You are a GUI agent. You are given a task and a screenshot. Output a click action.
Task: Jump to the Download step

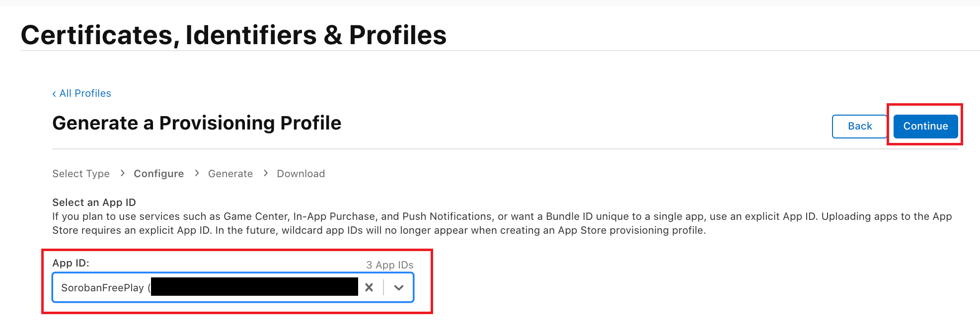(301, 174)
